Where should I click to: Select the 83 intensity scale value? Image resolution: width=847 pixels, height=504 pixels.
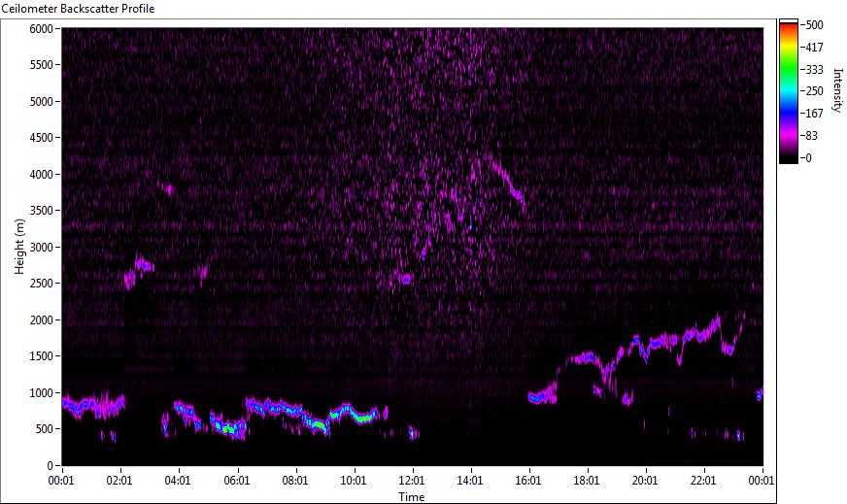coord(811,136)
